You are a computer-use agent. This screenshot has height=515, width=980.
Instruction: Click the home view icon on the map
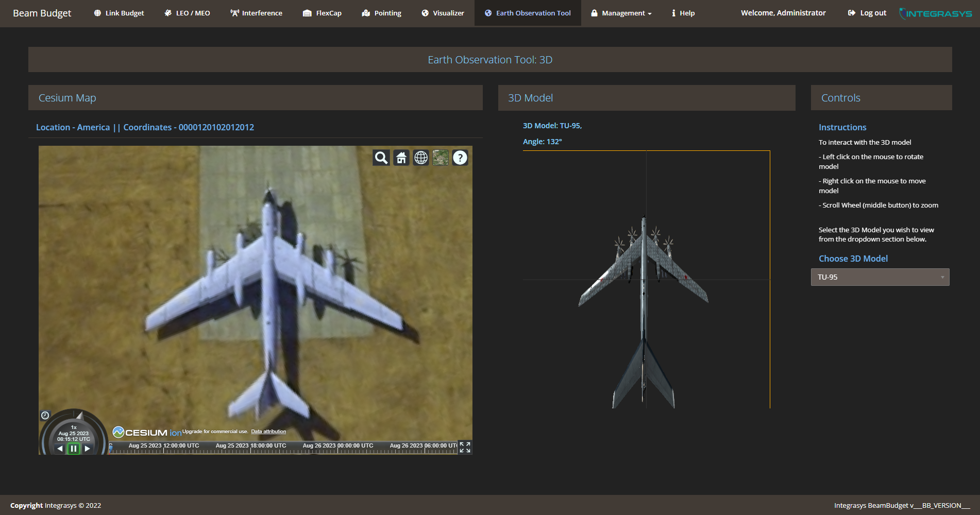[401, 158]
